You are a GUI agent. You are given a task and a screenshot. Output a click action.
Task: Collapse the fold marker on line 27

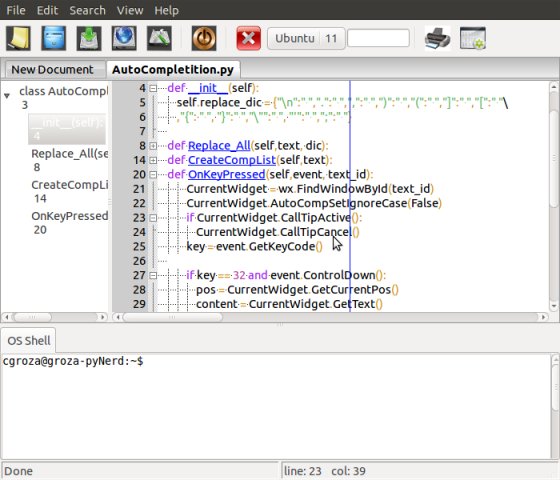click(x=153, y=275)
